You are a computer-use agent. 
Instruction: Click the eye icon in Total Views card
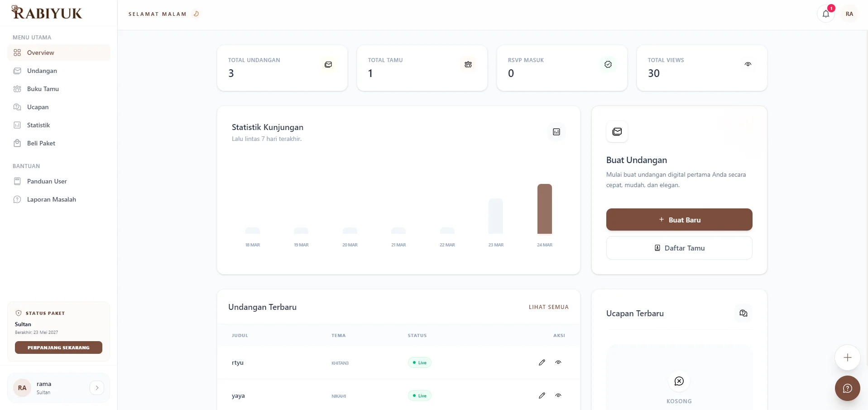[x=748, y=64]
